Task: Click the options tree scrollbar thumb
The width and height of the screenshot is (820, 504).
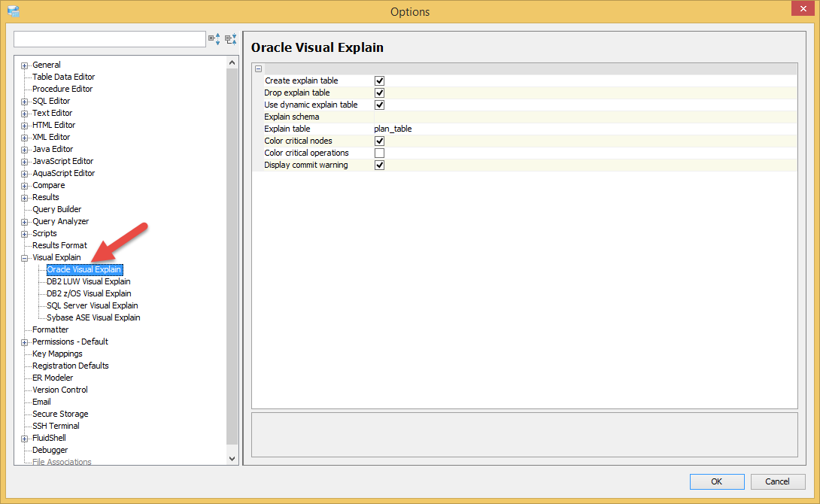Action: tap(232, 257)
